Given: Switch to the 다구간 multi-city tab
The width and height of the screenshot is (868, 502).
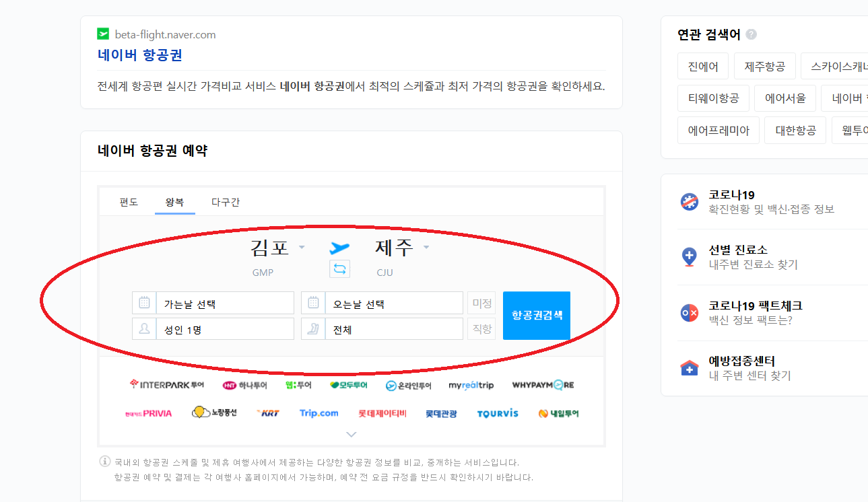Looking at the screenshot, I should (226, 202).
